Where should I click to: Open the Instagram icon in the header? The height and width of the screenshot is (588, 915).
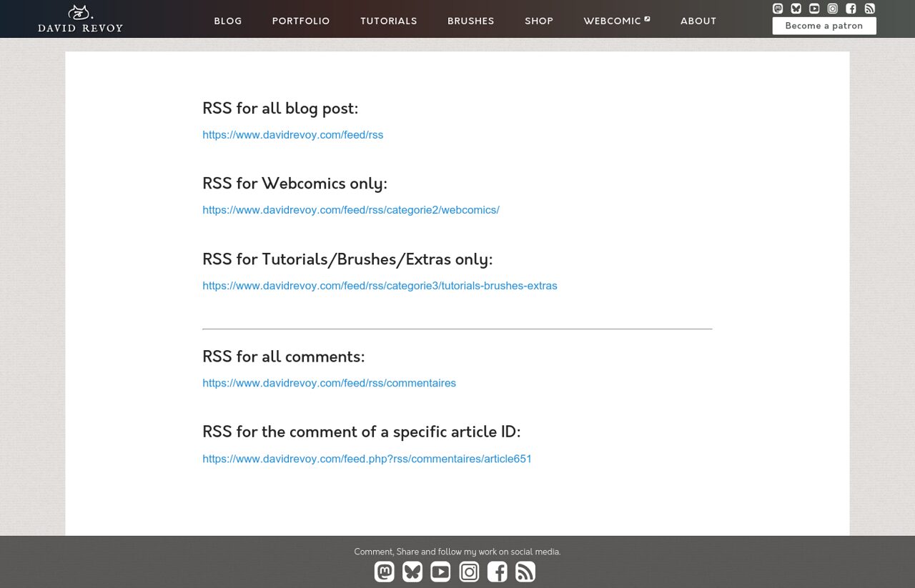pyautogui.click(x=833, y=9)
